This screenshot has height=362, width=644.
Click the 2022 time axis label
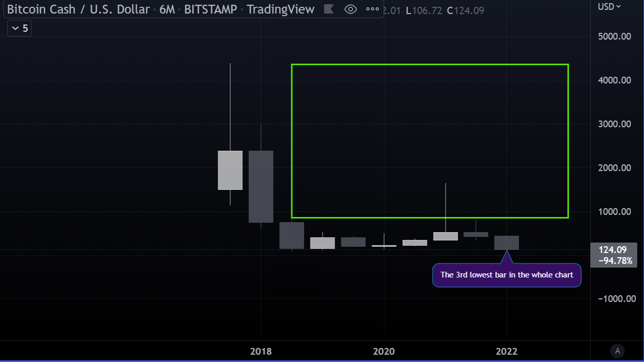506,352
